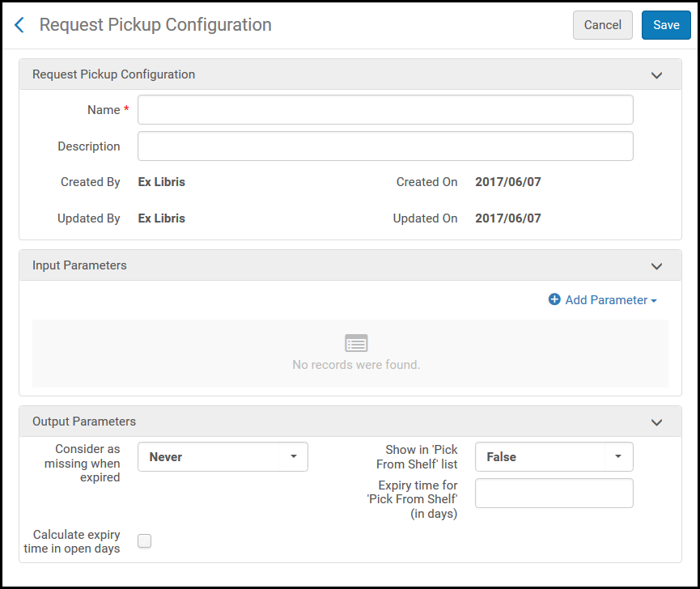Click the Input Parameters section header title

(x=79, y=265)
